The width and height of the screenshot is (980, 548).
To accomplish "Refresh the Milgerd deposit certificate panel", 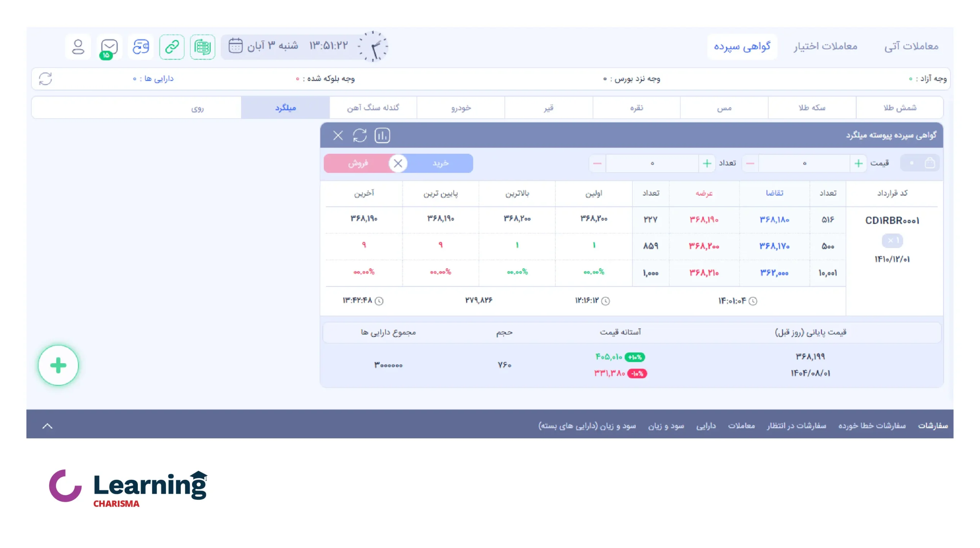I will [x=359, y=135].
